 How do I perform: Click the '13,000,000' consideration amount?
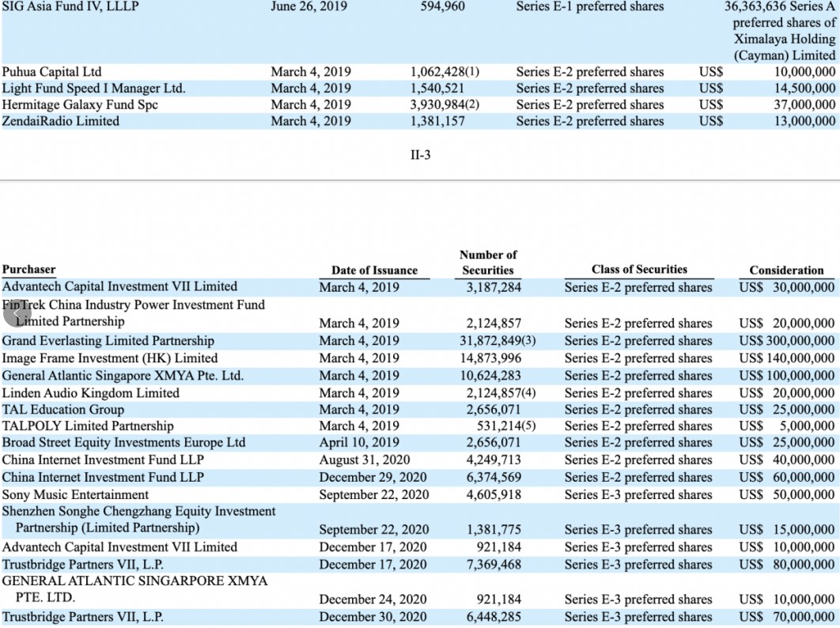804,121
